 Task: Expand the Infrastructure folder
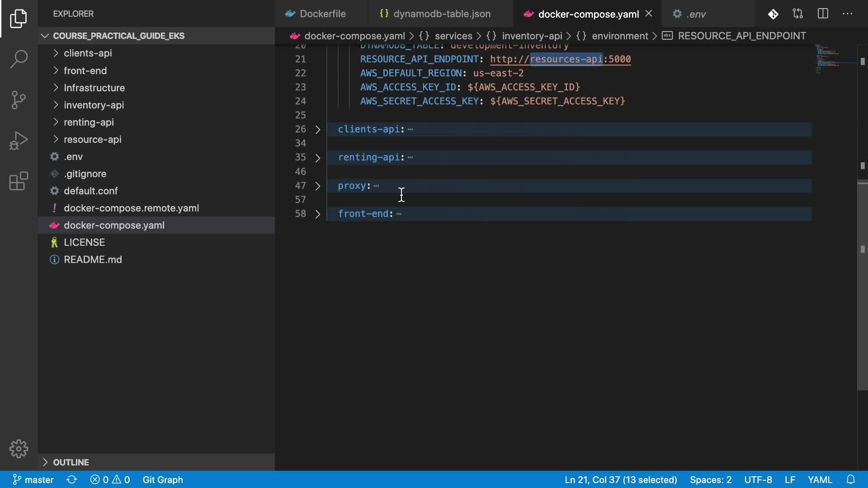pyautogui.click(x=94, y=88)
